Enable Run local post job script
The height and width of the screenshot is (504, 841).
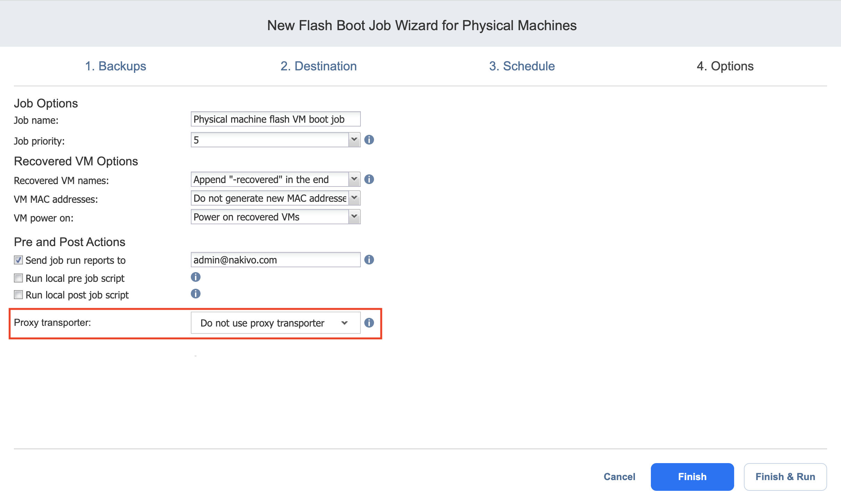pos(18,295)
